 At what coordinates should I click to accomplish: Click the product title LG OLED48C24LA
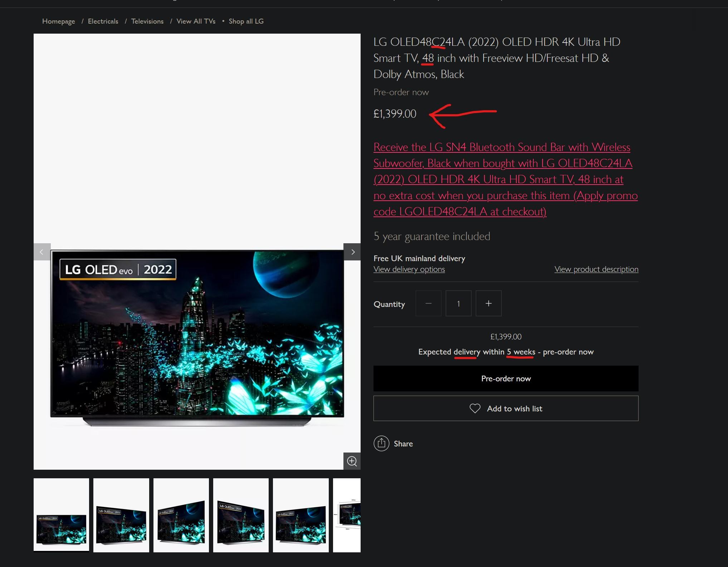pos(497,58)
